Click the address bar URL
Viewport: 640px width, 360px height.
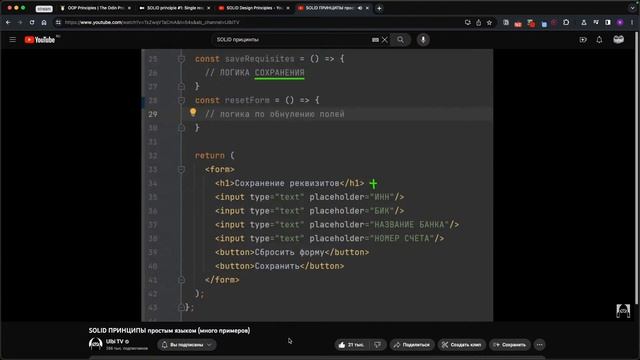[x=152, y=22]
